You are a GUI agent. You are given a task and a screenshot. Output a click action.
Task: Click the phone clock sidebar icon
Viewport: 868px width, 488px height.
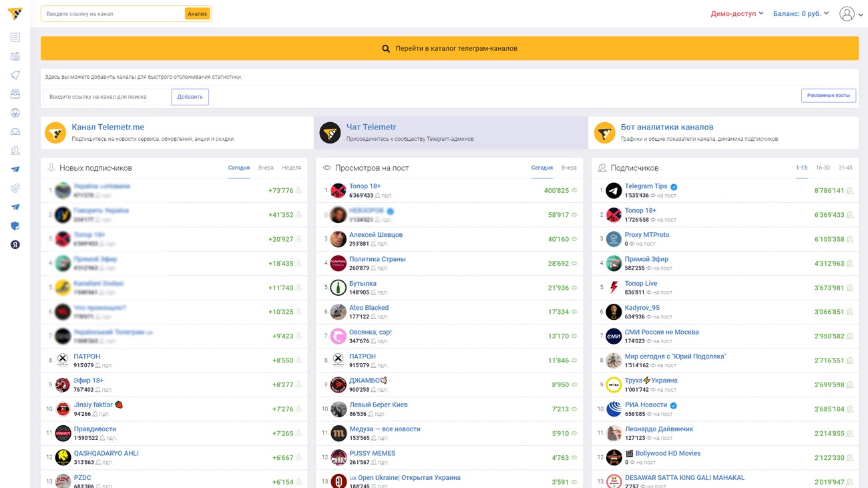(15, 188)
